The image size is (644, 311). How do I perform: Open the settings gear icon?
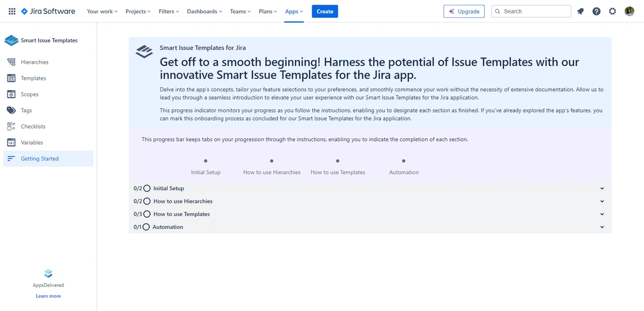612,11
